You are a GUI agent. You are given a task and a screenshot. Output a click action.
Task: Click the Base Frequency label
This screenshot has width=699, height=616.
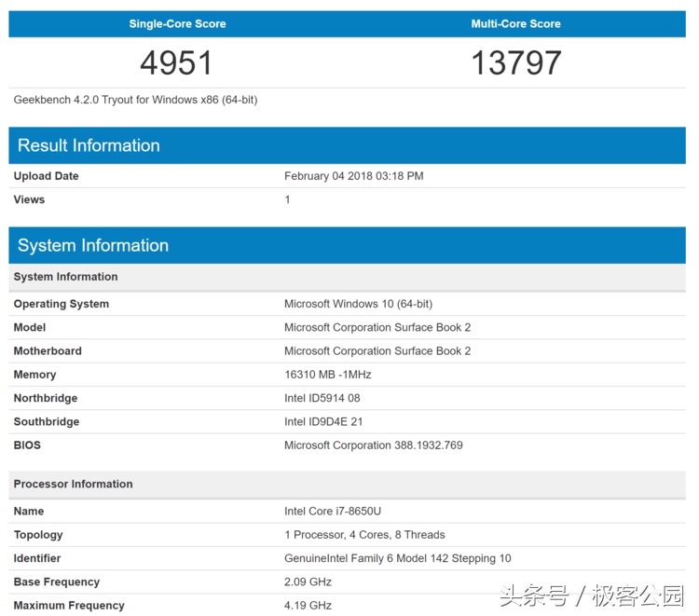[57, 582]
